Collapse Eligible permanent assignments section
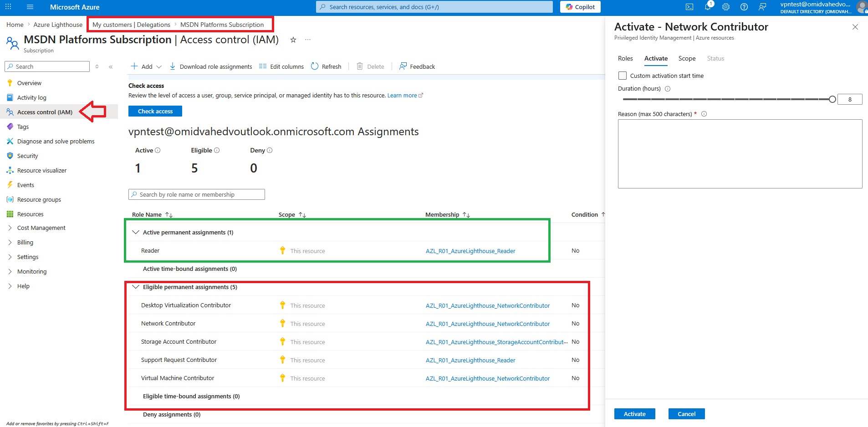 click(136, 287)
